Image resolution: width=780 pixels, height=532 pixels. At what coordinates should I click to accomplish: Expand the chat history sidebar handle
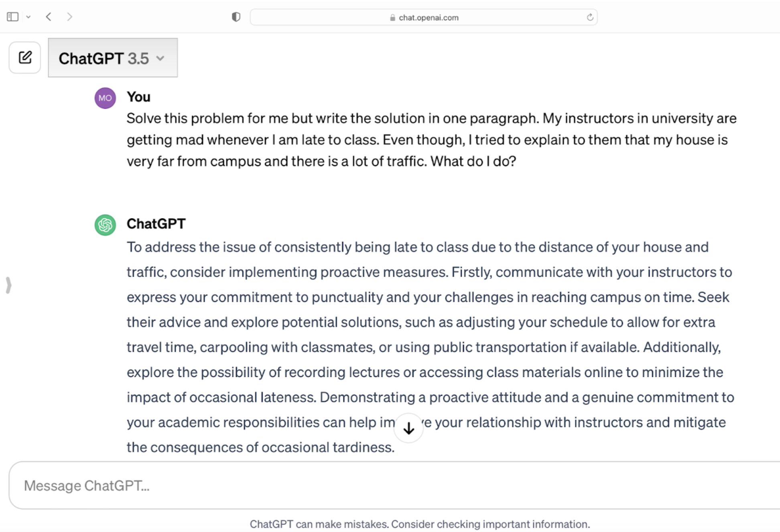[8, 285]
